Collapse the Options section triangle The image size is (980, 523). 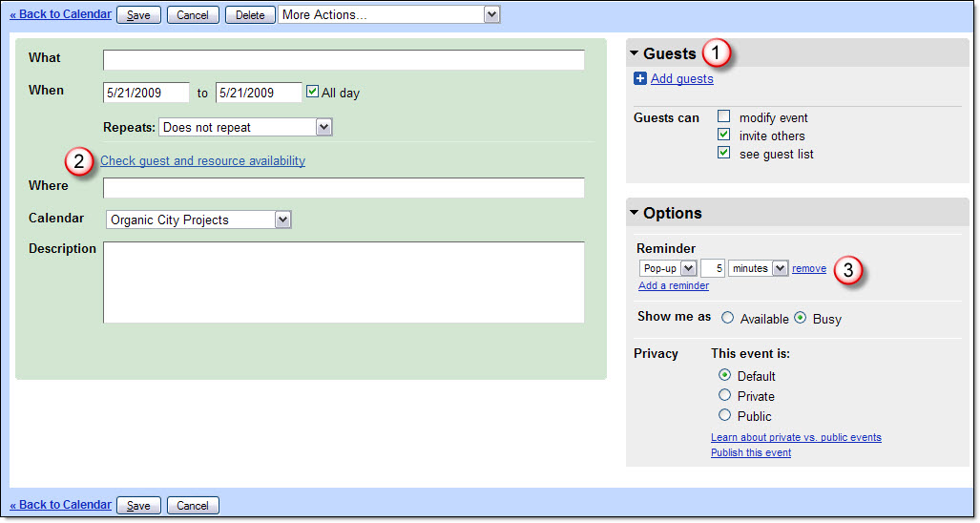(635, 213)
